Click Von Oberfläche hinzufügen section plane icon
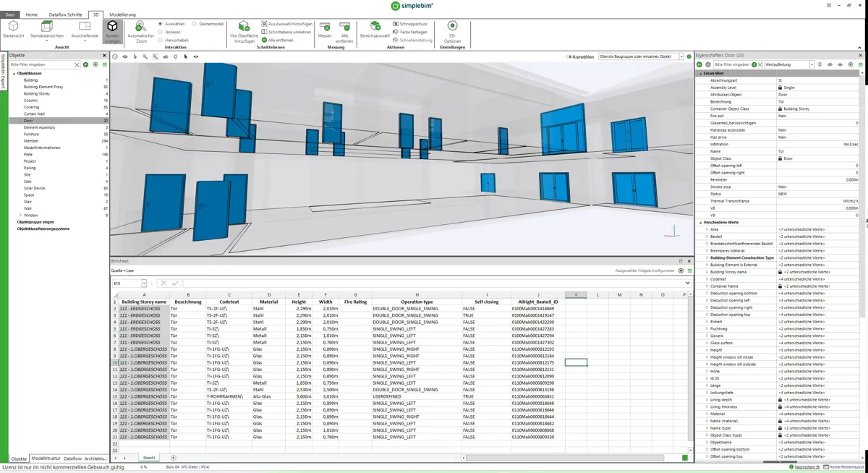The image size is (868, 473). [x=244, y=26]
